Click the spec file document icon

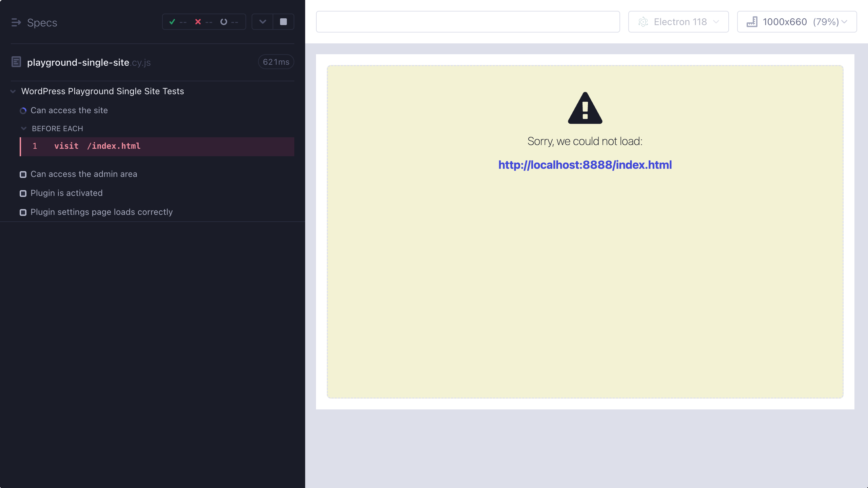click(16, 62)
